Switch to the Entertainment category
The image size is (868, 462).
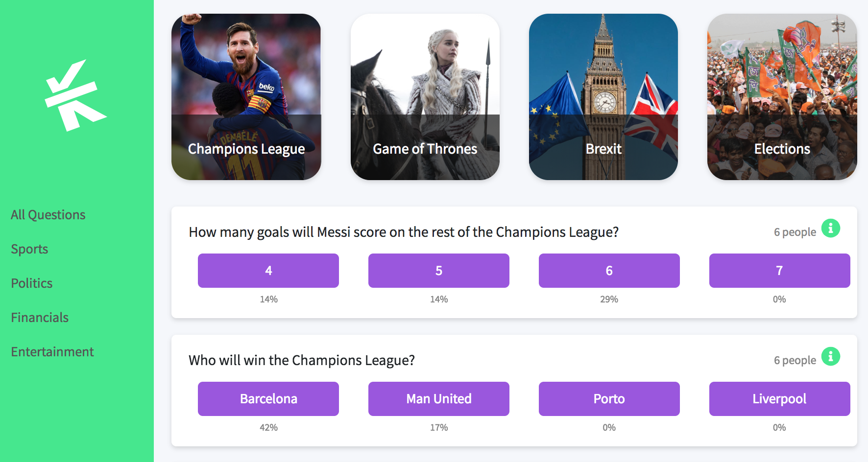[x=52, y=352]
